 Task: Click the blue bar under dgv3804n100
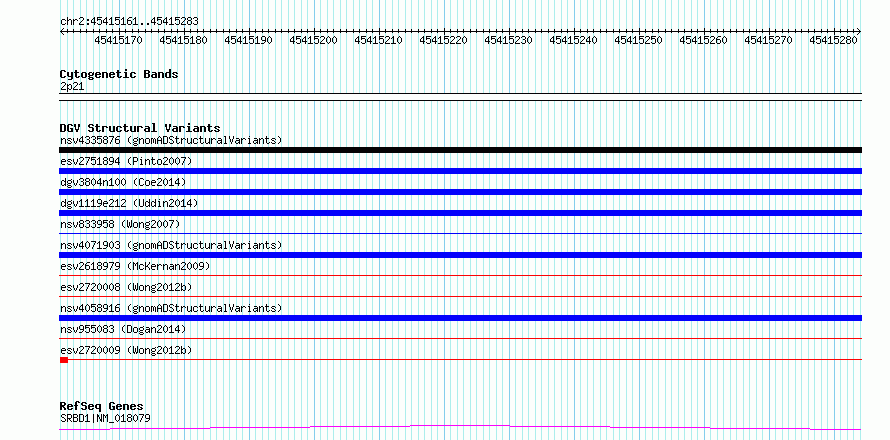click(x=460, y=192)
